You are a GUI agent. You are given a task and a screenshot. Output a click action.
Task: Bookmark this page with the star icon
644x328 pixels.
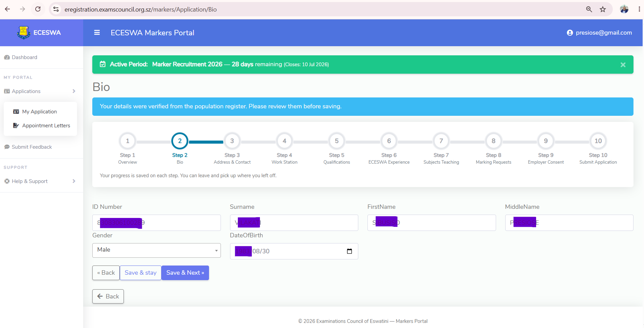603,9
